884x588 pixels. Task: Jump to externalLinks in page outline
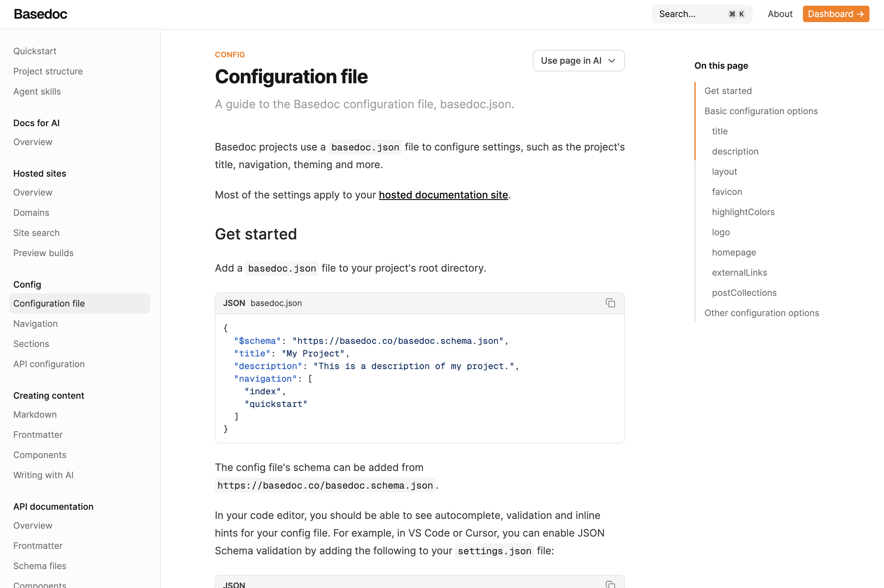coord(740,273)
